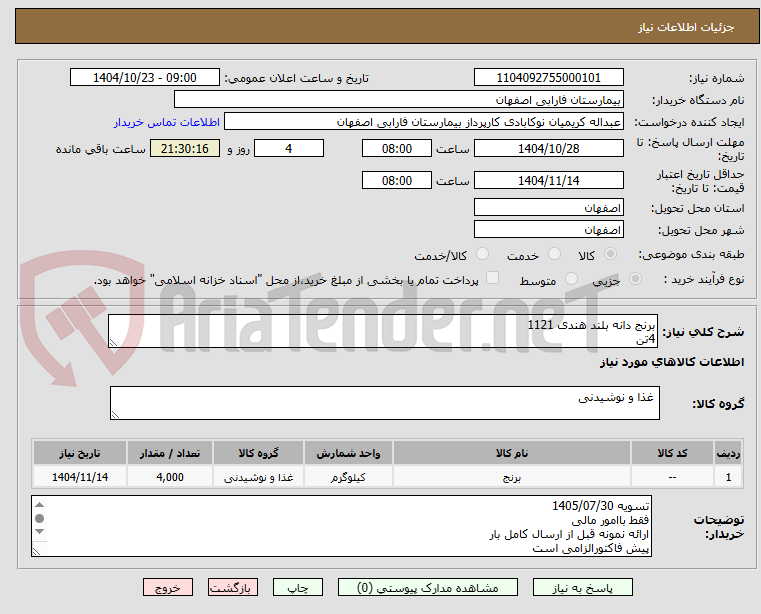Open اطلاعات تماس خریدار link

coord(166,122)
